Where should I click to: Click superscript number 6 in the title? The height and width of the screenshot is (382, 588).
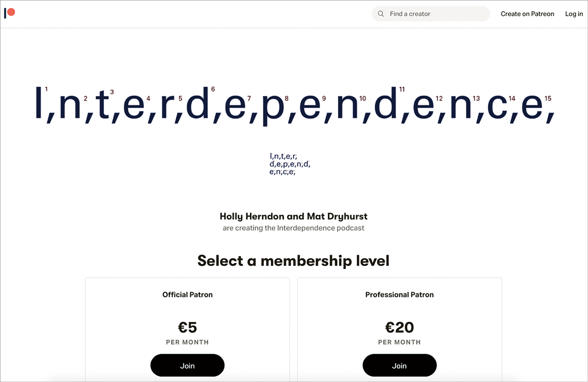click(213, 89)
